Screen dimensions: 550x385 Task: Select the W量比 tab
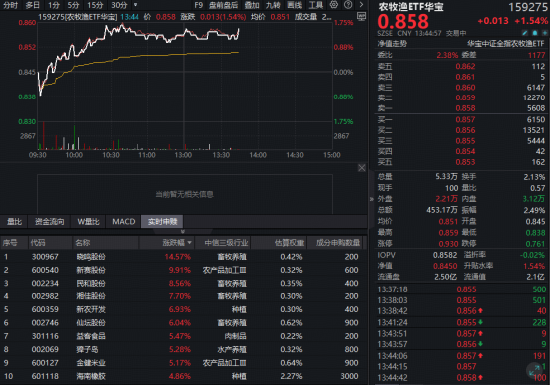coord(88,222)
